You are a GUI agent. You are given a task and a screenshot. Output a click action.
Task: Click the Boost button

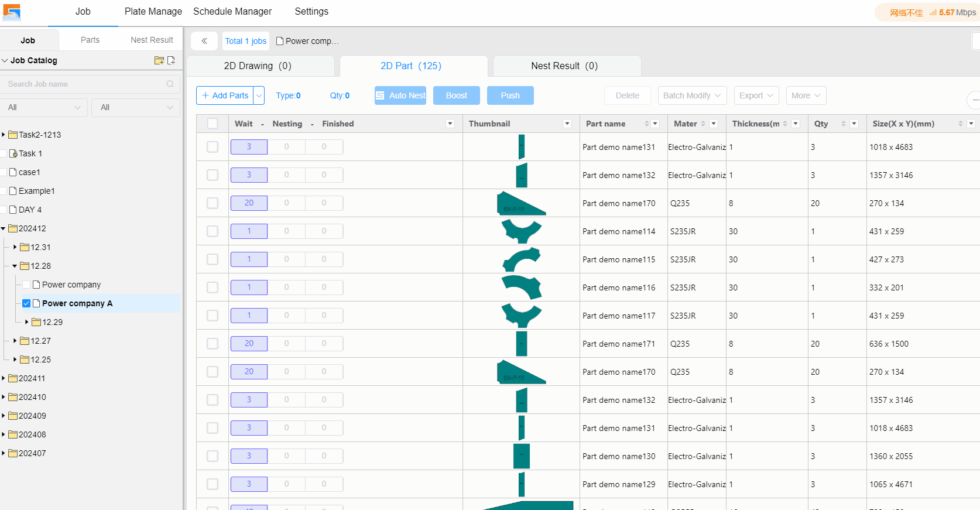[456, 95]
